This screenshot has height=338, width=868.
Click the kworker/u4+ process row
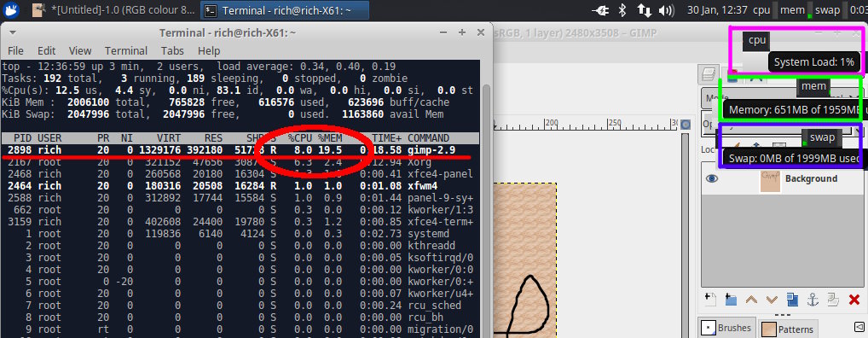click(240, 293)
